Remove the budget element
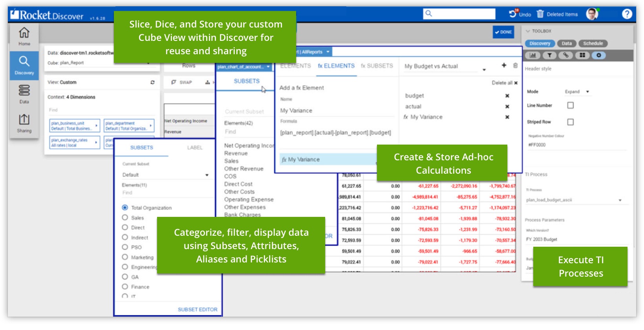 pos(507,96)
